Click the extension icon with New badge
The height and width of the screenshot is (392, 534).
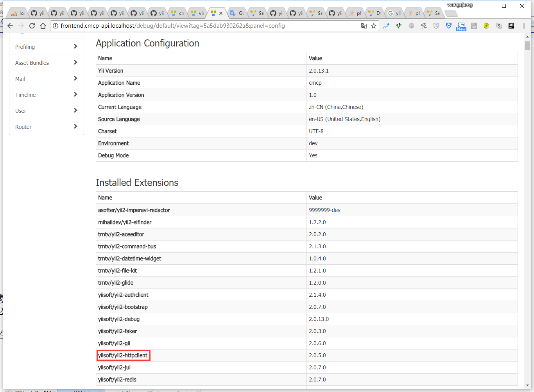[461, 26]
